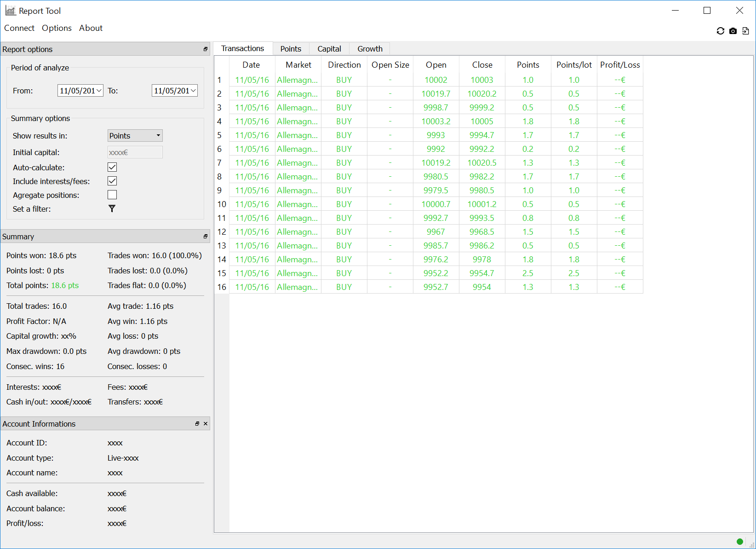
Task: Click Open cell with value 9993
Action: 436,135
